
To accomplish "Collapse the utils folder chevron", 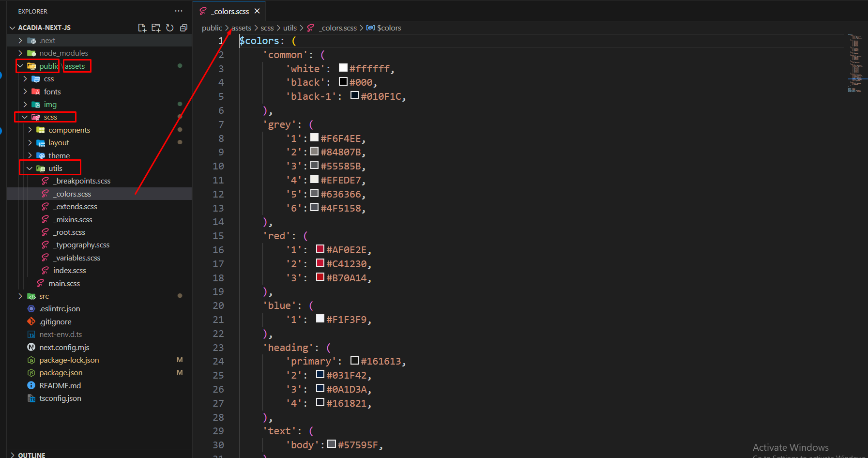I will (30, 168).
